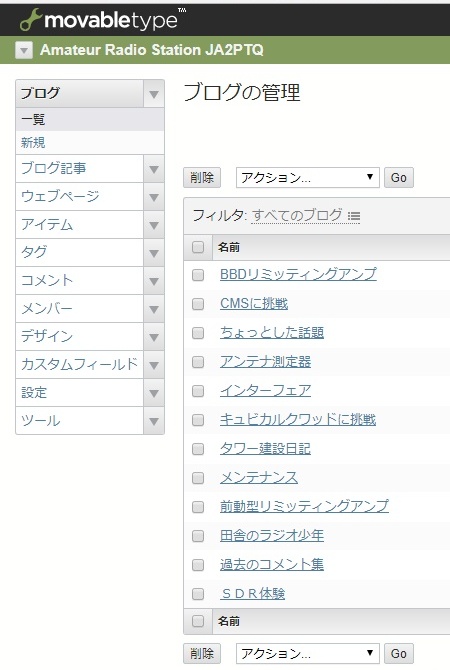The image size is (450, 670).
Task: Click the filter list icon next to すべてのブログ
Action: pyautogui.click(x=354, y=216)
